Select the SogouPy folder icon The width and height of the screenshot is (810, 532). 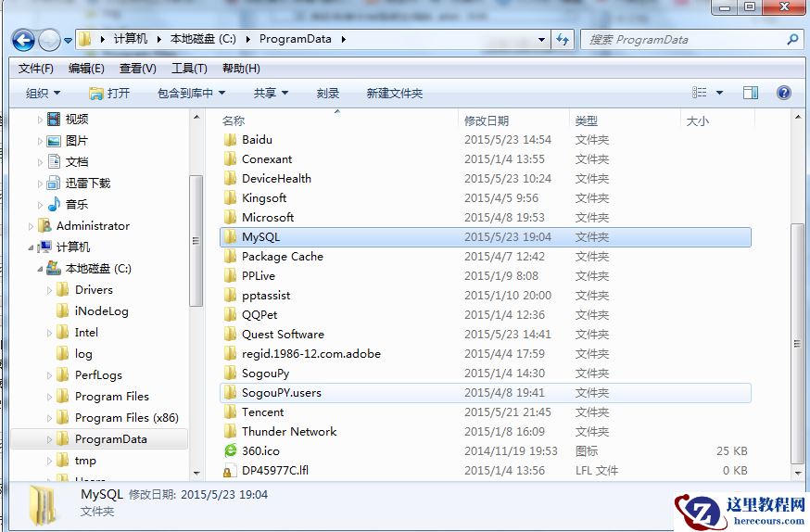pos(230,374)
